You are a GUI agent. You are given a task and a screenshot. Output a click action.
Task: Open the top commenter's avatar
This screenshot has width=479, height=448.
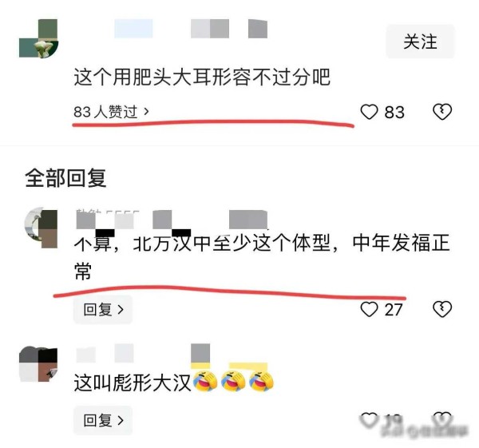38,38
